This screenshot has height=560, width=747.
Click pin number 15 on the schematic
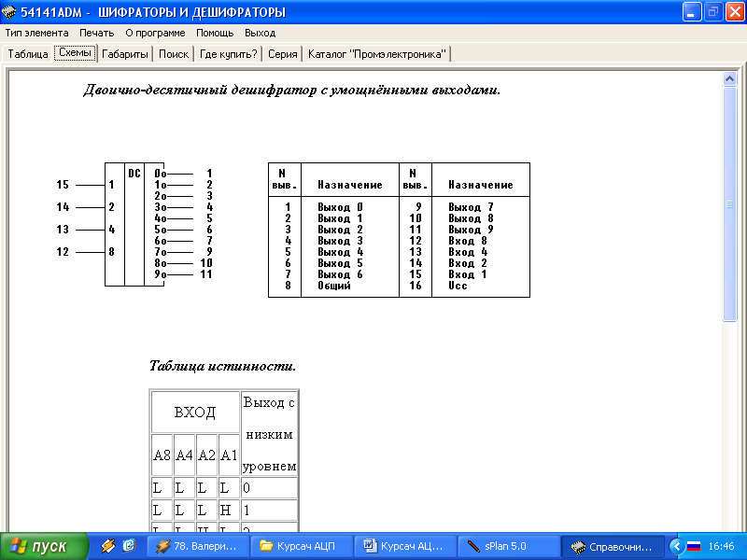pyautogui.click(x=63, y=185)
